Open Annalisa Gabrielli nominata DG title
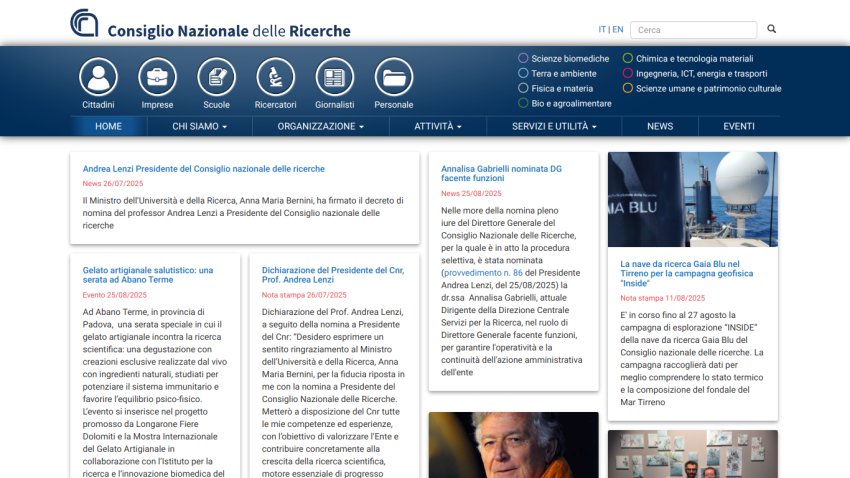The image size is (850, 478). point(501,173)
